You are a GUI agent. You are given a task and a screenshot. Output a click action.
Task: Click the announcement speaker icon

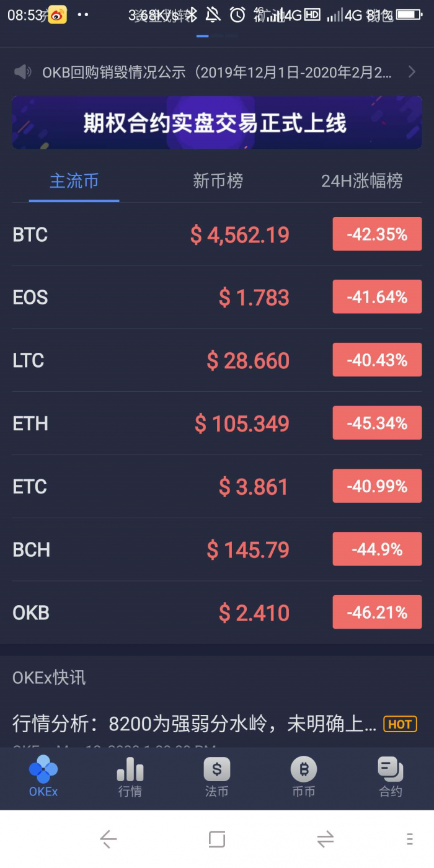point(23,71)
